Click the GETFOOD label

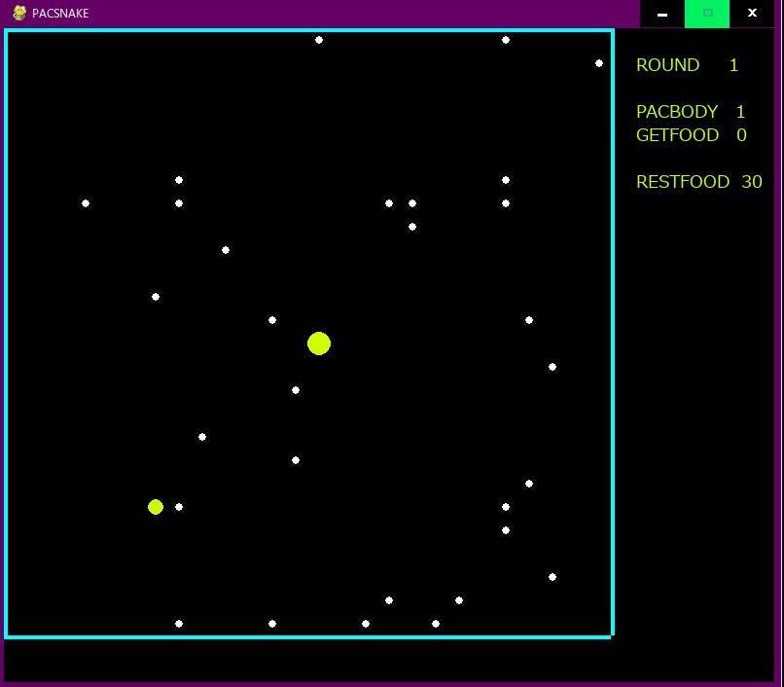click(x=678, y=135)
